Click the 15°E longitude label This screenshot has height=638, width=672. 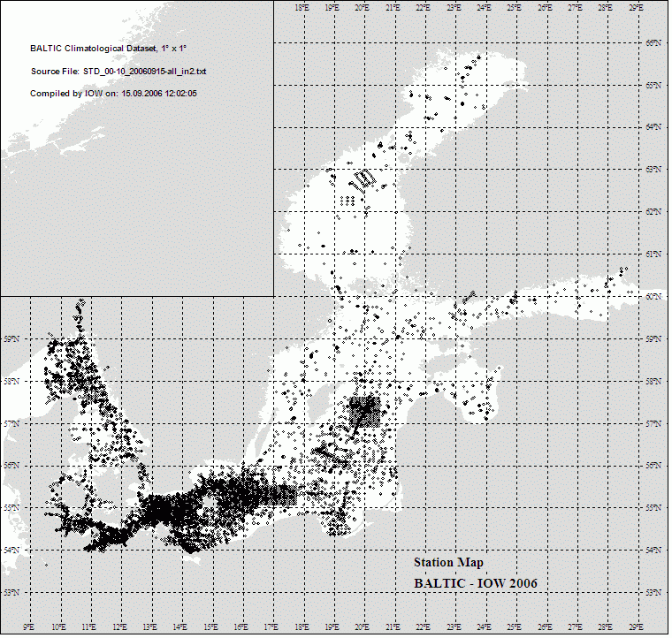coord(210,628)
